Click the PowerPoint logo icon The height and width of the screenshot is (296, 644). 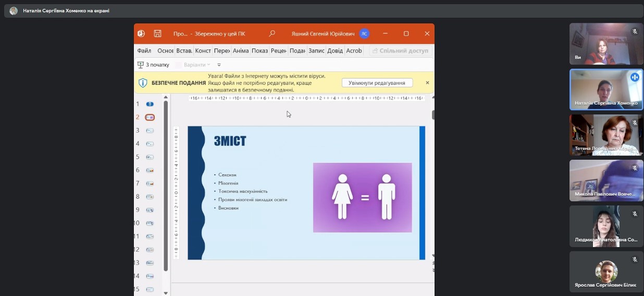pos(141,34)
